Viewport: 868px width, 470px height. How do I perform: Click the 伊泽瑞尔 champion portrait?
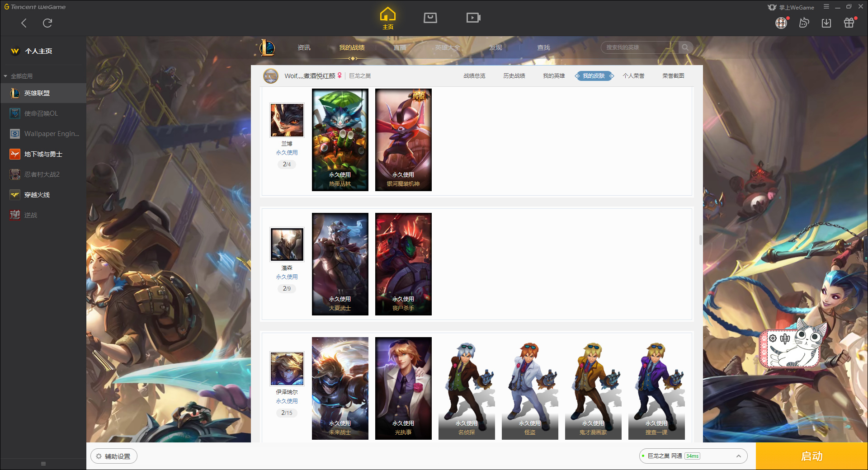coord(287,368)
